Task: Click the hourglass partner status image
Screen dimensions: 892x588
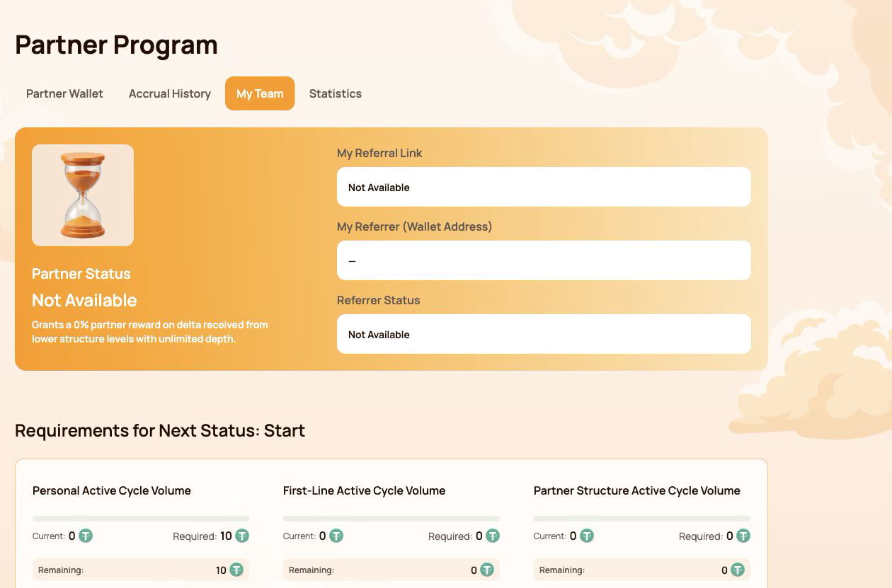Action: 83,195
